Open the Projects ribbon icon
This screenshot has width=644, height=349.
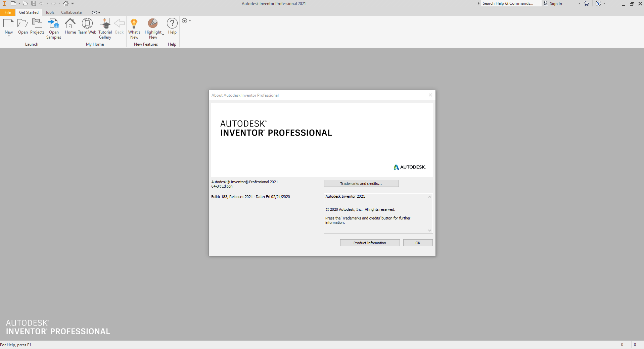click(37, 23)
